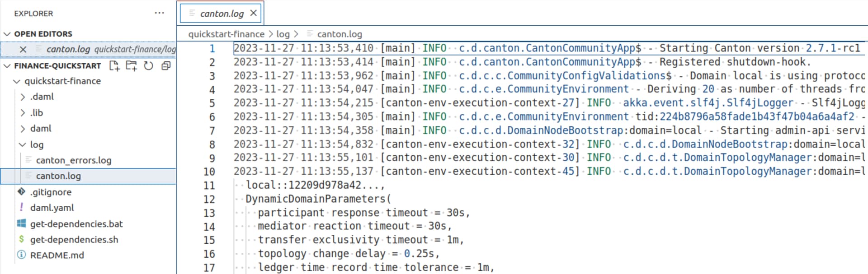Click line number 12 in the gutter

coord(209,199)
